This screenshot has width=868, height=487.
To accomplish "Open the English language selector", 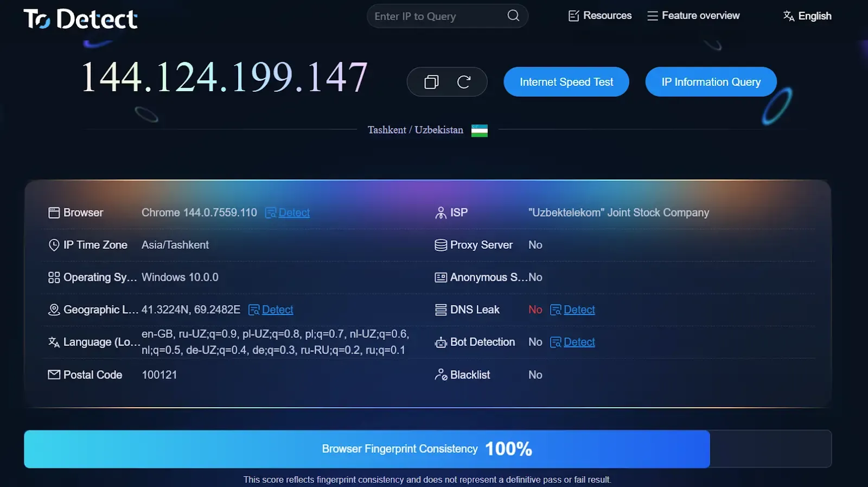I will tap(807, 16).
